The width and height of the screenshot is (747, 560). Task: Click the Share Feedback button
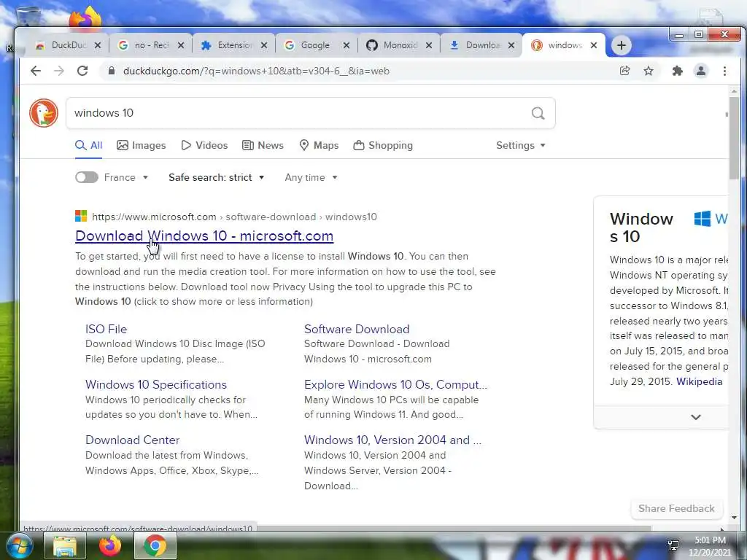(x=676, y=508)
